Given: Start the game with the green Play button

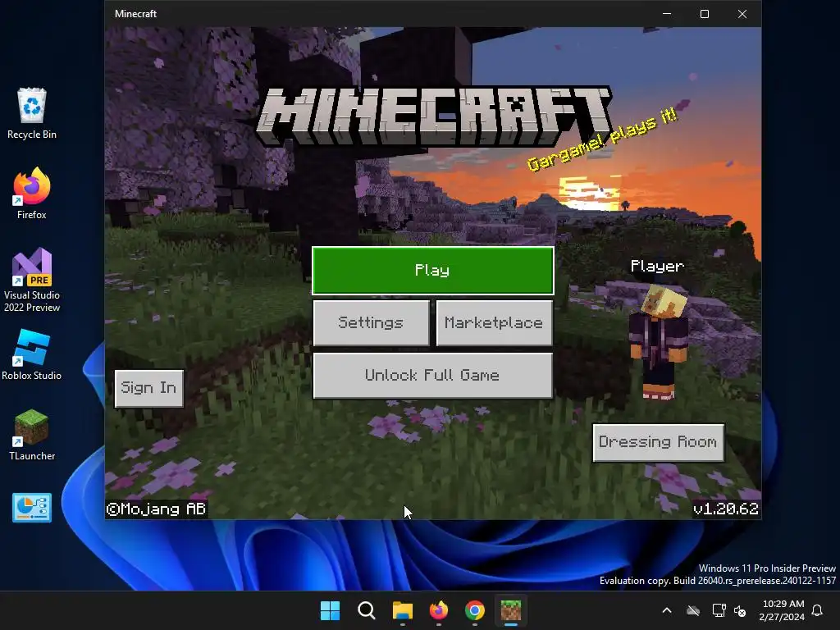Looking at the screenshot, I should click(x=433, y=271).
